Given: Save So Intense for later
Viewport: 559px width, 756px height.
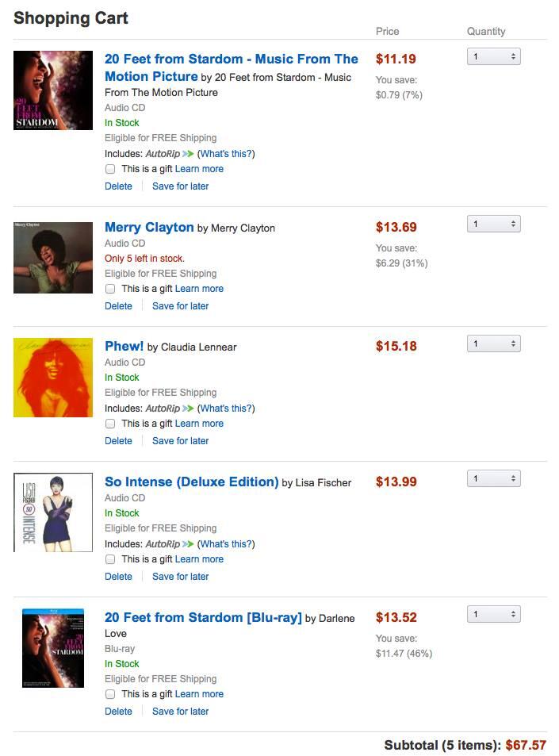Looking at the screenshot, I should 180,577.
